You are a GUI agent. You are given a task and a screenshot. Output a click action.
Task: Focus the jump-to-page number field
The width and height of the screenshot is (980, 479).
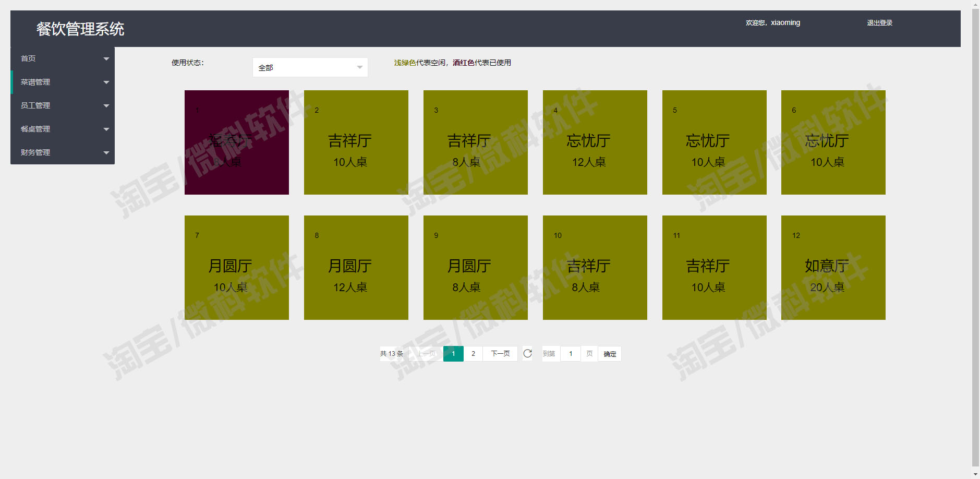571,354
